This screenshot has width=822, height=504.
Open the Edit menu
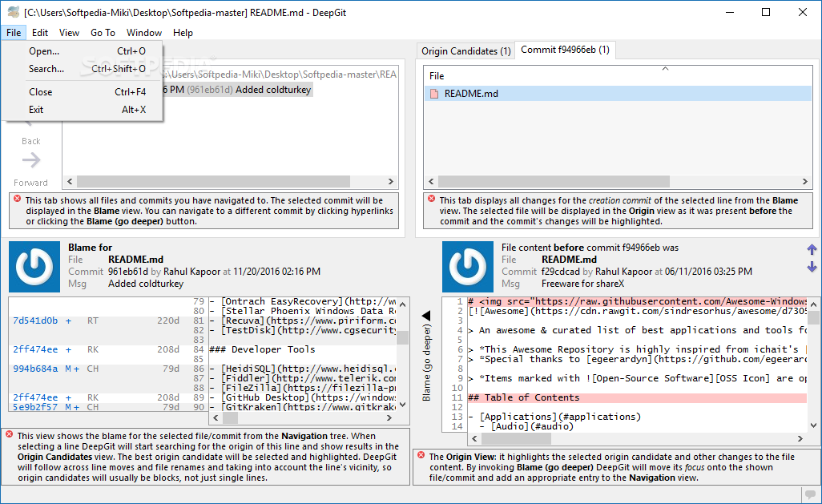pyautogui.click(x=40, y=33)
